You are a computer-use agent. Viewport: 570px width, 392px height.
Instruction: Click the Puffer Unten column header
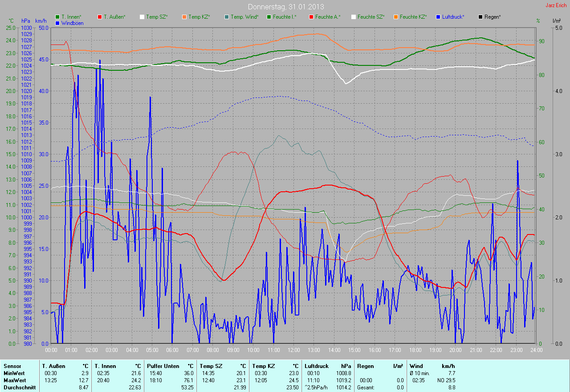tap(164, 366)
